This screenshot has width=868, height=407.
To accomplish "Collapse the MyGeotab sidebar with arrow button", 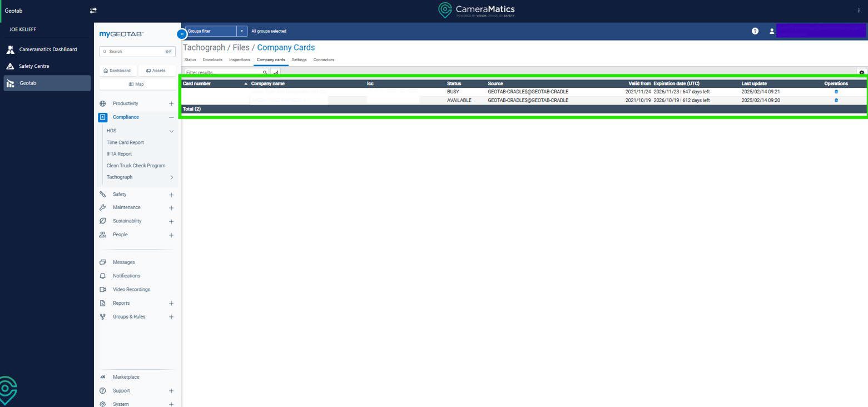I will pos(182,34).
